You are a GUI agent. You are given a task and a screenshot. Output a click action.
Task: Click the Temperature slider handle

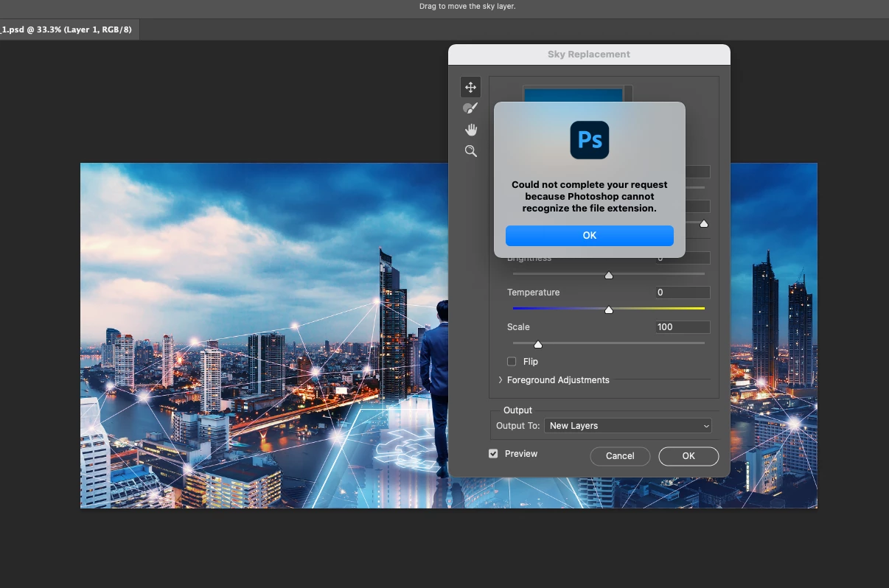(609, 309)
